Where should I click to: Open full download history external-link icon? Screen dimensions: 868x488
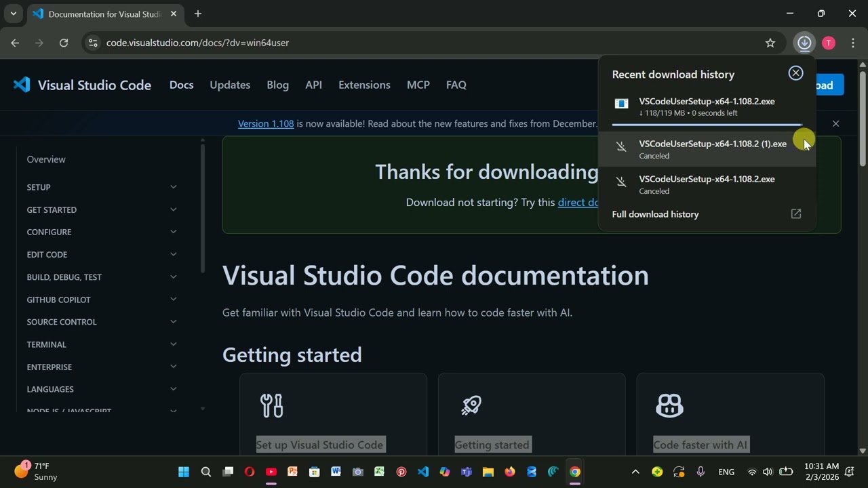(796, 214)
